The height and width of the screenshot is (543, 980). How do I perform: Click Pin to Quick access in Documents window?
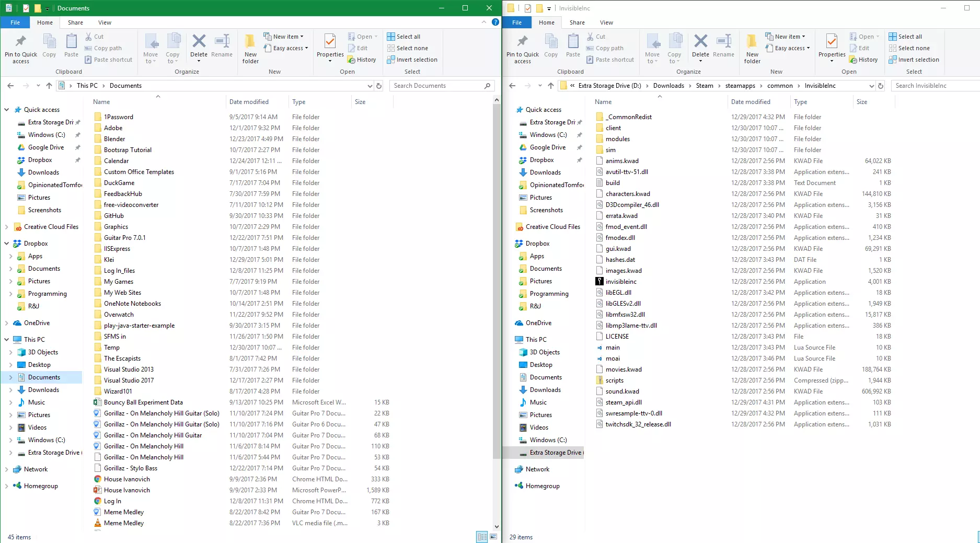click(x=21, y=48)
